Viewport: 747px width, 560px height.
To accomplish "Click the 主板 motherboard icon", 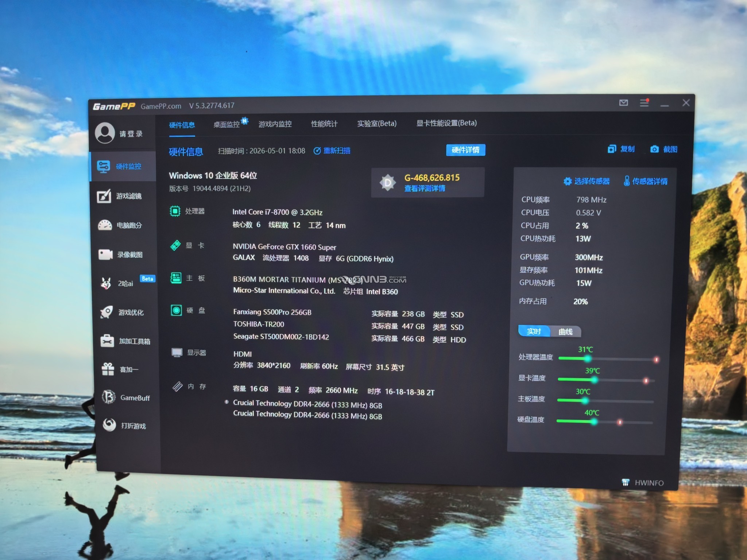I will point(176,278).
